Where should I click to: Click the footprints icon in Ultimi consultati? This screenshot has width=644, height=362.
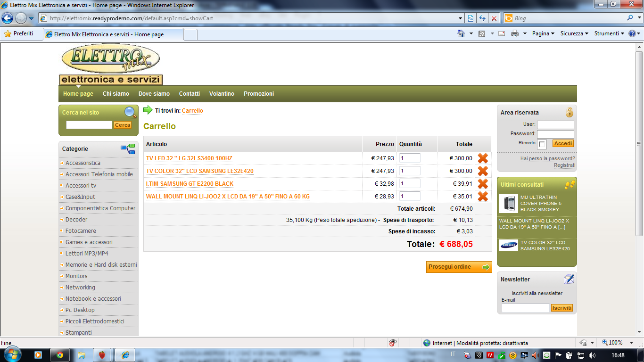570,185
